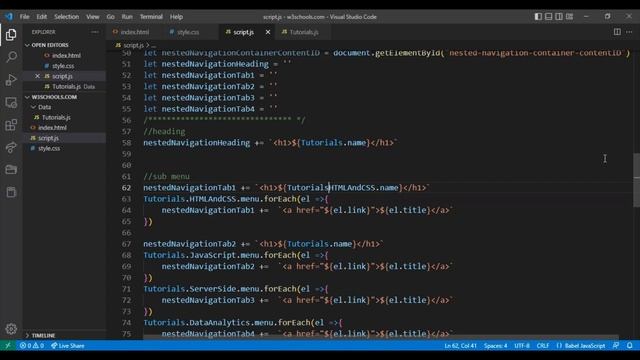640x360 pixels.
Task: Click the VS Code logo icon
Action: [9, 17]
